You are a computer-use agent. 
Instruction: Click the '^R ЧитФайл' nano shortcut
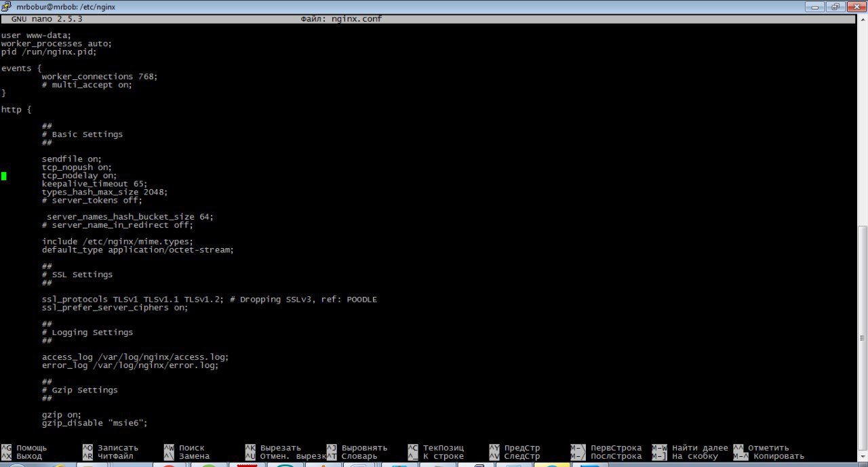108,455
